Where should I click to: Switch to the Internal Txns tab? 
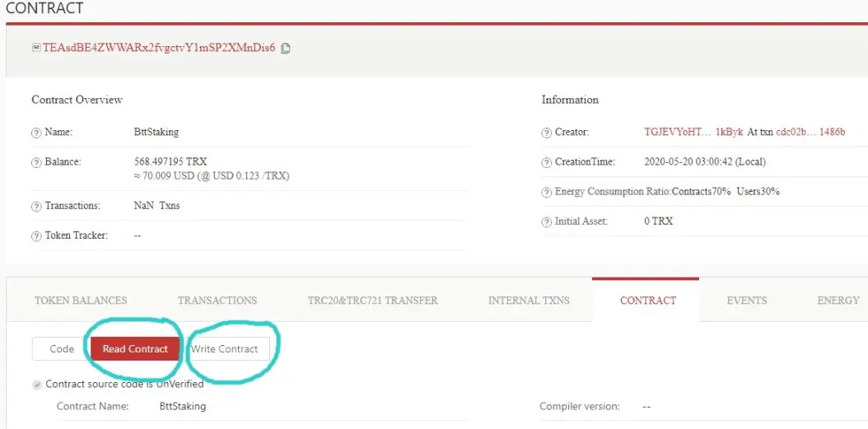(x=529, y=301)
